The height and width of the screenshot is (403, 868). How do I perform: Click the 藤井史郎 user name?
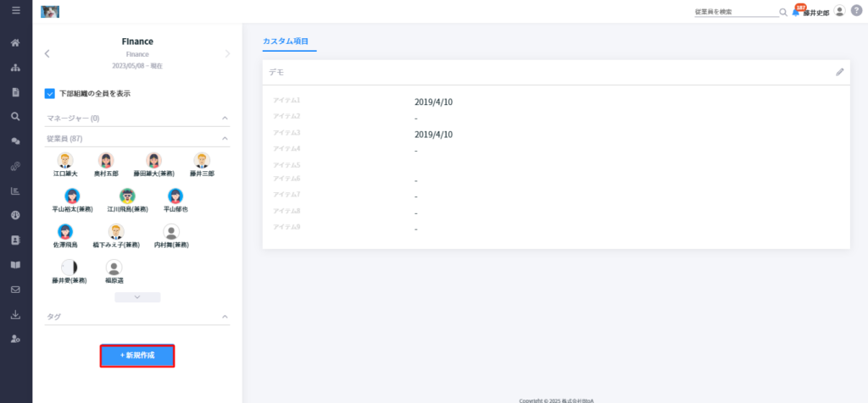click(816, 12)
